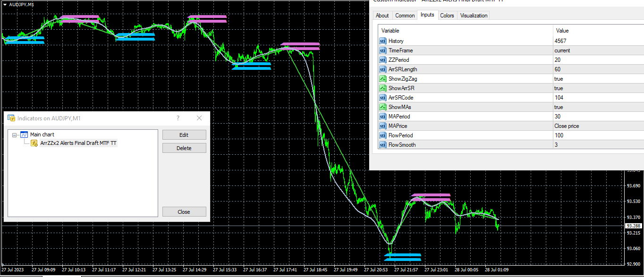Image resolution: width=644 pixels, height=277 pixels.
Task: Click the ShowMAs boolean icon
Action: tap(383, 107)
